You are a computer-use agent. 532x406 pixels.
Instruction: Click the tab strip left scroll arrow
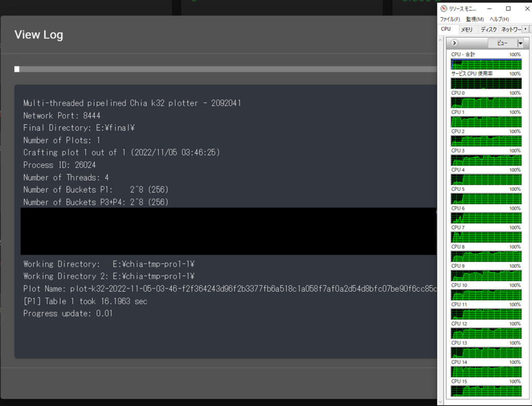point(525,29)
